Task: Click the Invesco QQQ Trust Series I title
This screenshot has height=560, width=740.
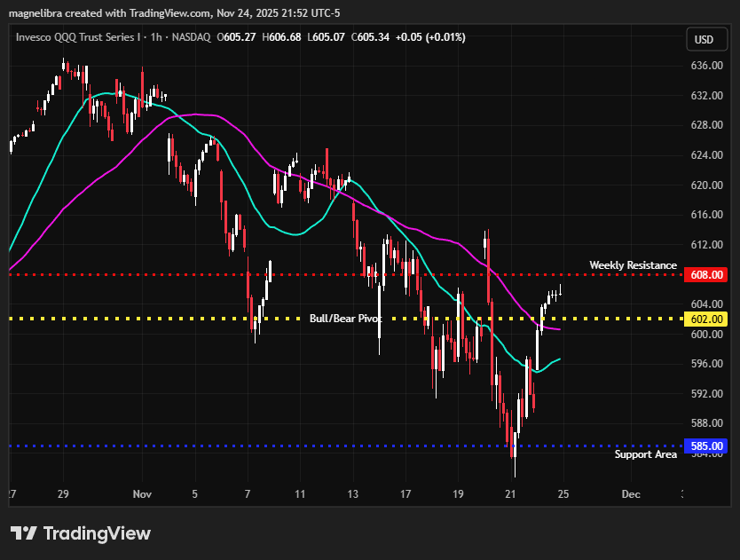Action: (78, 37)
